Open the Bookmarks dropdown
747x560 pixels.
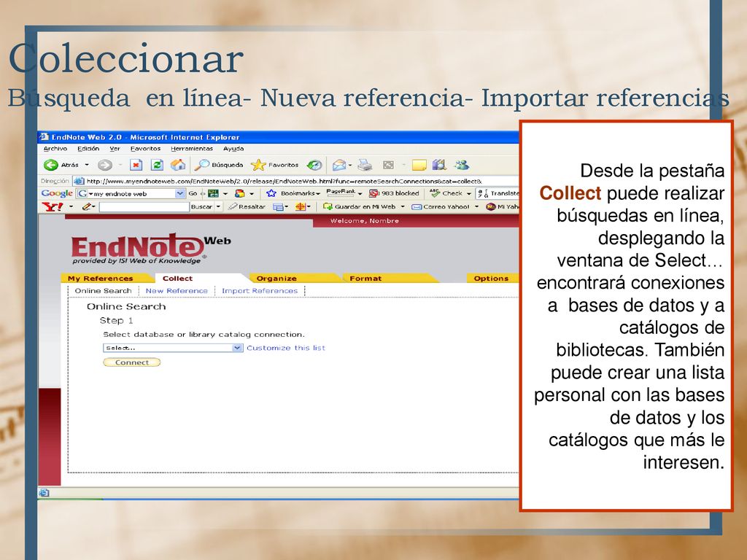click(318, 194)
